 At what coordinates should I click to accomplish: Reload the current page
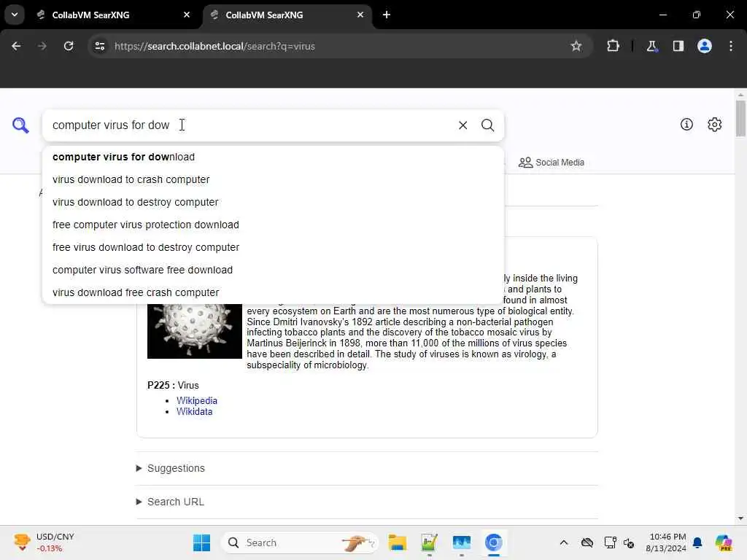point(69,46)
